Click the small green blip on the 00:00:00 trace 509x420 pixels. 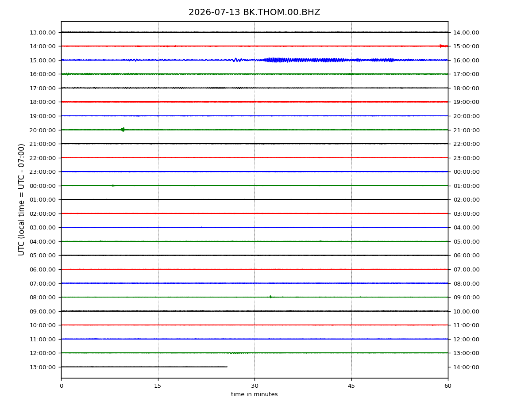click(113, 186)
